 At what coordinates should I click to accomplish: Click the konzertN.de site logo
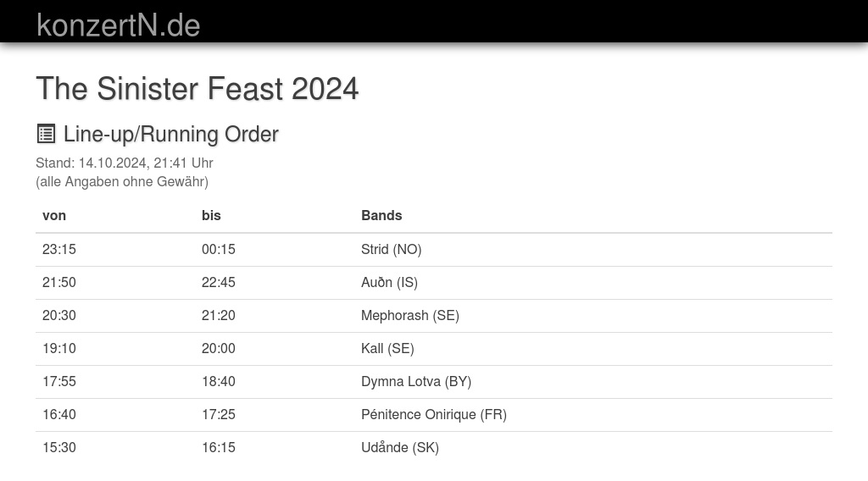pos(119,25)
